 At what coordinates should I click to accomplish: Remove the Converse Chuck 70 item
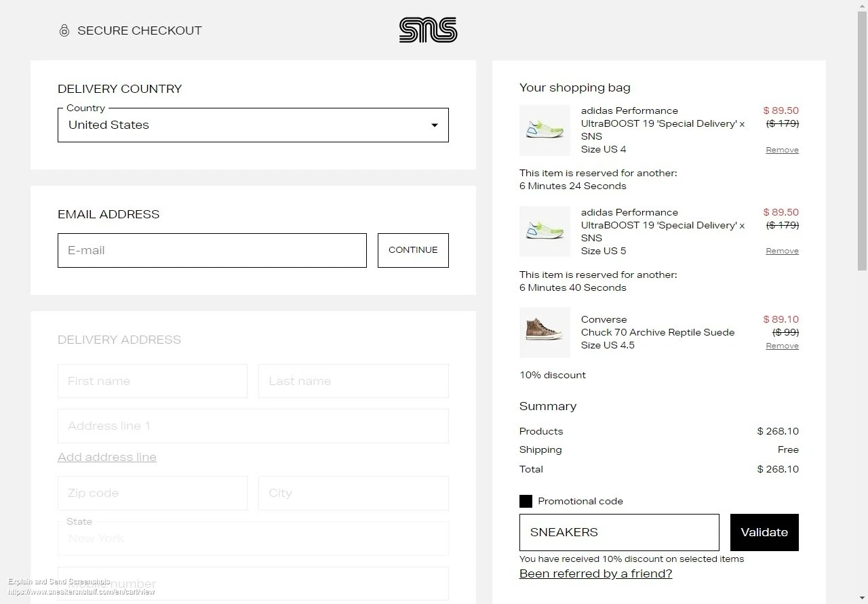coord(782,346)
